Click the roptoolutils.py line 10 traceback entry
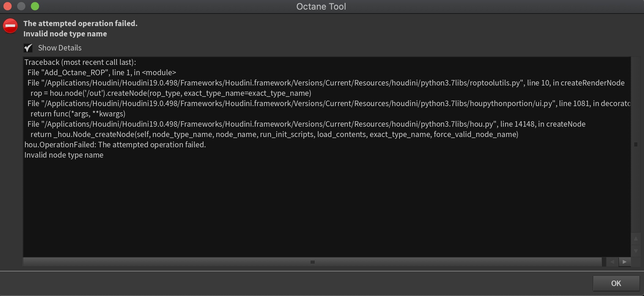 pos(326,83)
